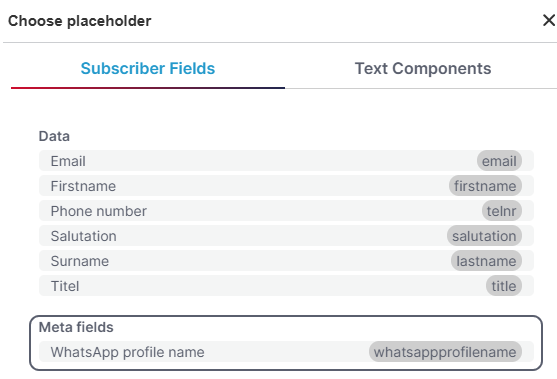Viewport: 557px width, 379px height.
Task: Select the Titel field row
Action: click(x=286, y=286)
